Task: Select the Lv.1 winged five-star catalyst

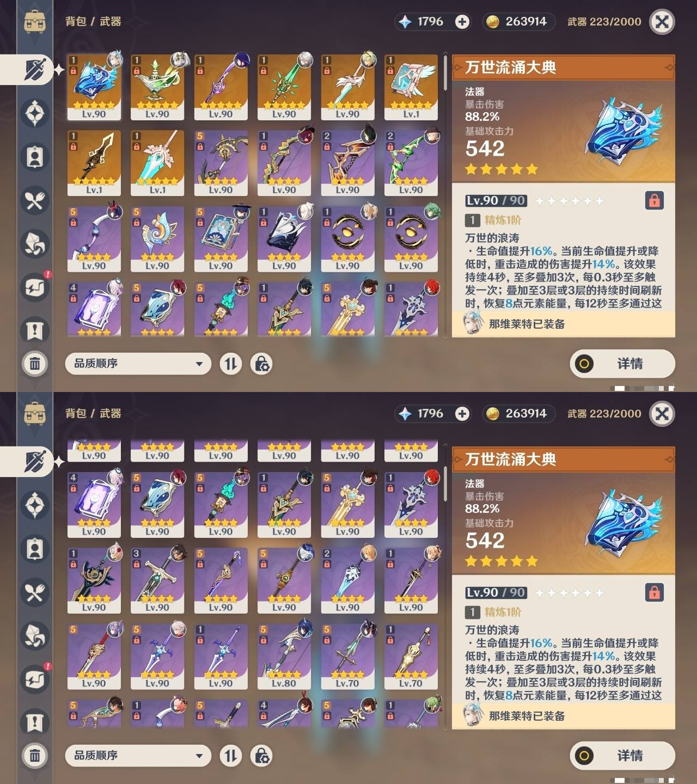Action: (x=411, y=87)
